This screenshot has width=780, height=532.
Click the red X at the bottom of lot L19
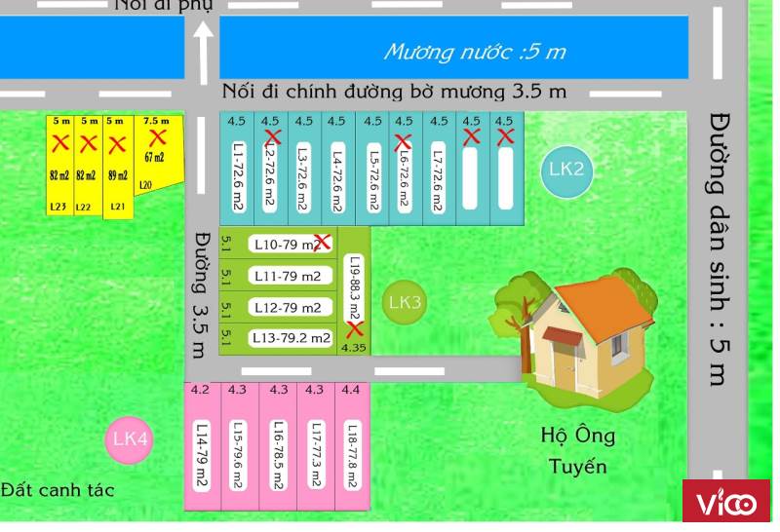[354, 328]
